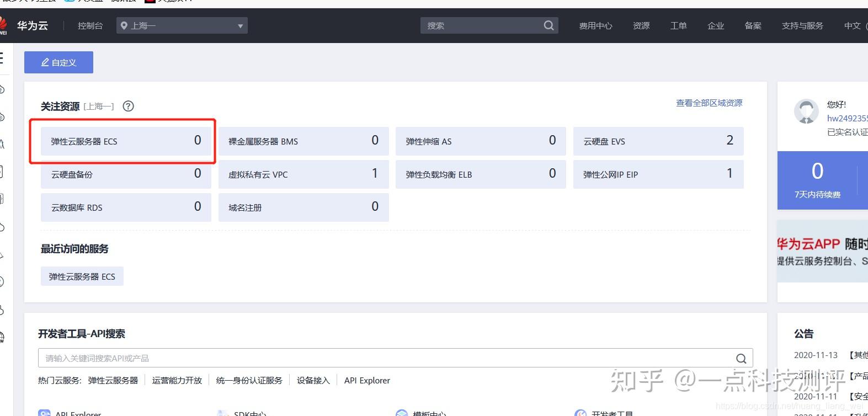Screen dimensions: 868x416
Task: Open the 弹性云服务器 ECS resource card showing 0
Action: tap(126, 141)
